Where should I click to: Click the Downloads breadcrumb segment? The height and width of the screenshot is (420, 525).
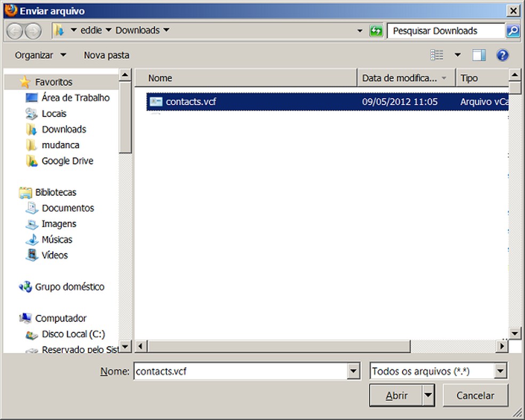coord(138,30)
